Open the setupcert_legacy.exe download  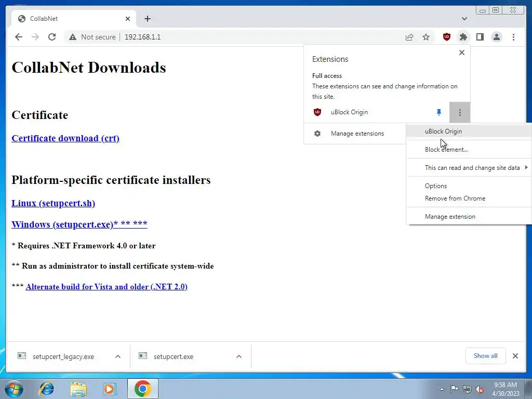tap(63, 356)
